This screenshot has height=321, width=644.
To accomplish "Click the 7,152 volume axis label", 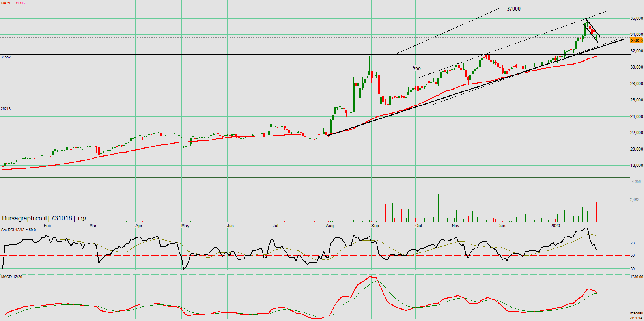I will coord(635,200).
